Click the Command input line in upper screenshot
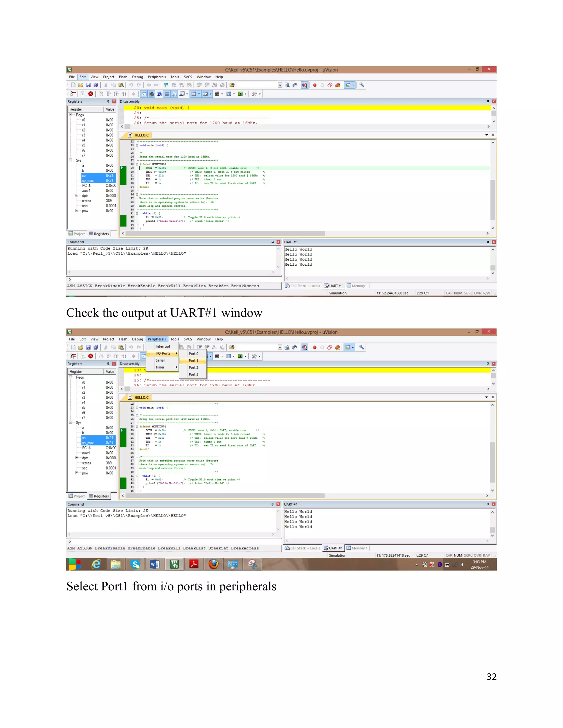This screenshot has width=563, height=728. point(173,279)
